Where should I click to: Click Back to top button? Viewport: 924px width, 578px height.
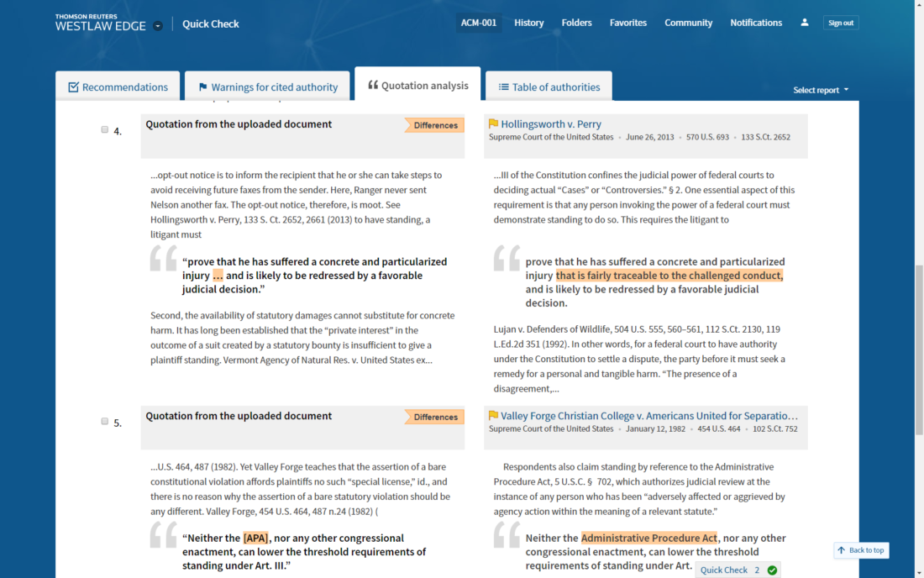pos(862,550)
